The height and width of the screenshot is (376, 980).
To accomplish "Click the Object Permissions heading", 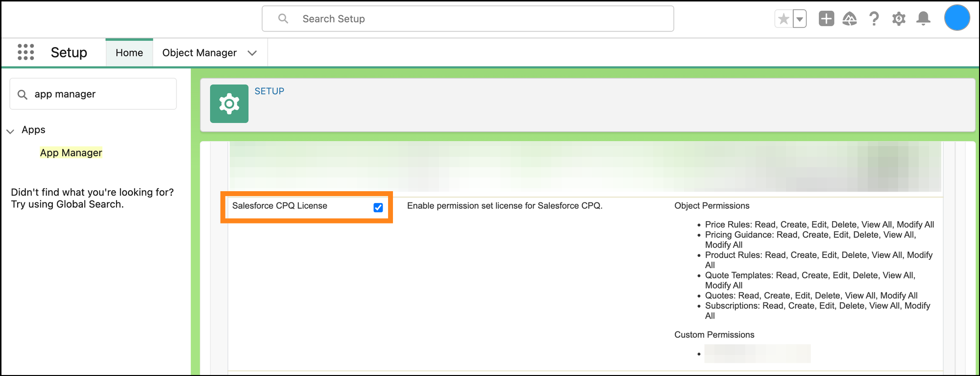I will [x=712, y=205].
